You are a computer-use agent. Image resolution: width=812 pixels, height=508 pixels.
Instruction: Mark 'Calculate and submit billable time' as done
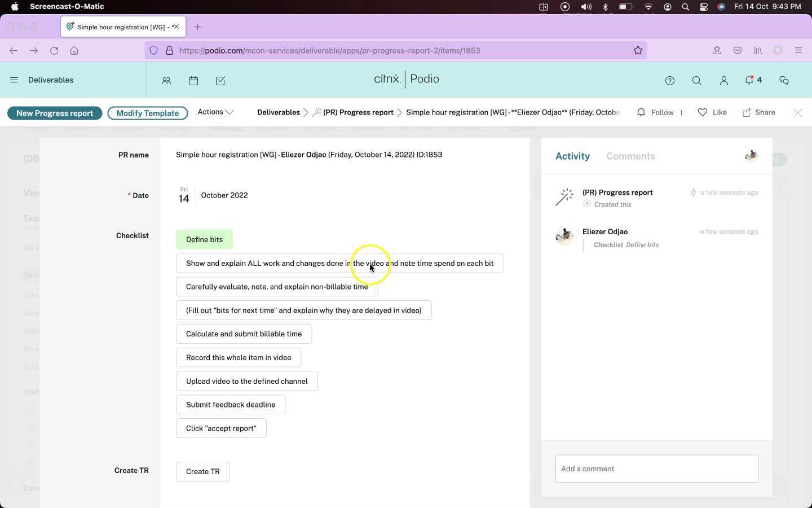point(244,334)
